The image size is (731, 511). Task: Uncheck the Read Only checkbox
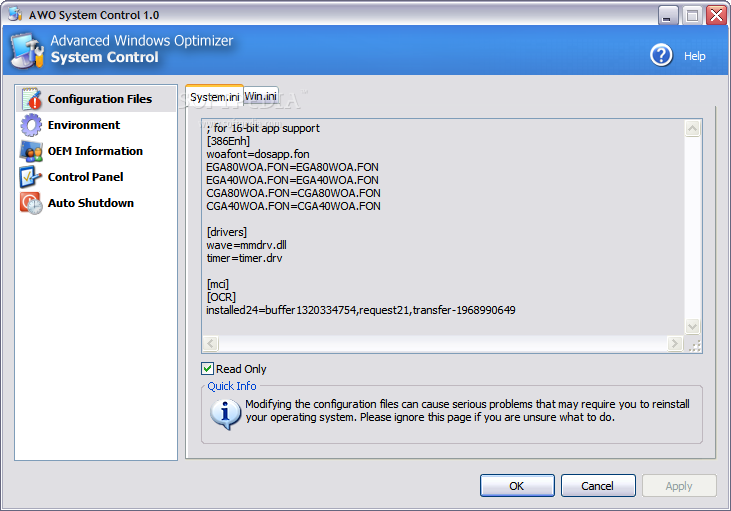[207, 369]
